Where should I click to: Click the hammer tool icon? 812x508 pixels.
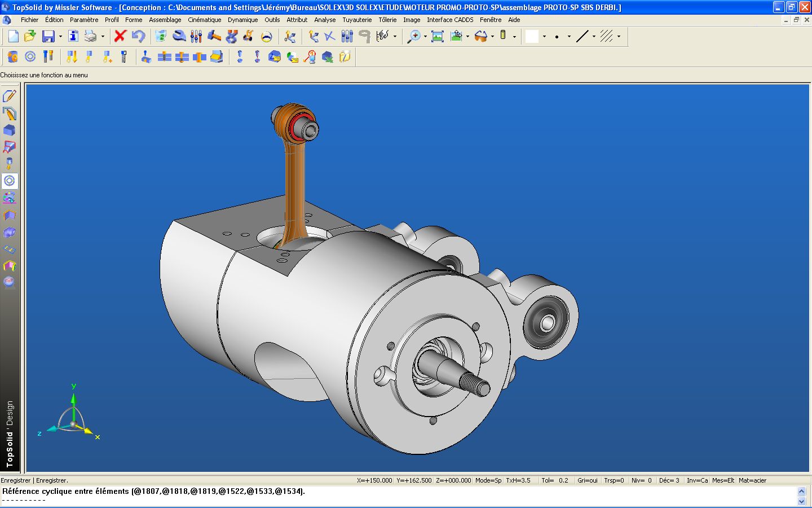(x=214, y=37)
